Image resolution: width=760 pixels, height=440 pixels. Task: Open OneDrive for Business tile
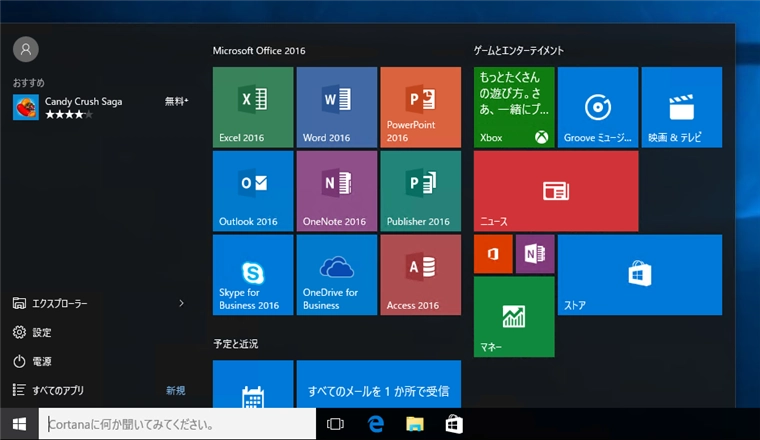(x=337, y=275)
